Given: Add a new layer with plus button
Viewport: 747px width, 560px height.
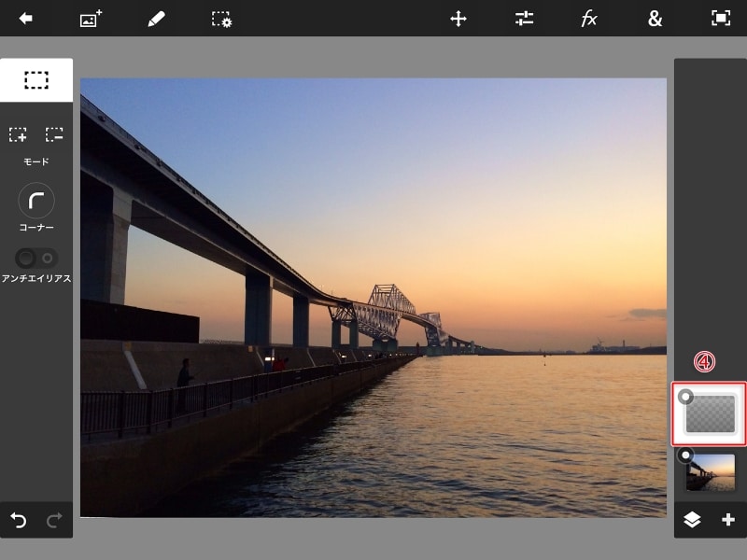Looking at the screenshot, I should (728, 520).
